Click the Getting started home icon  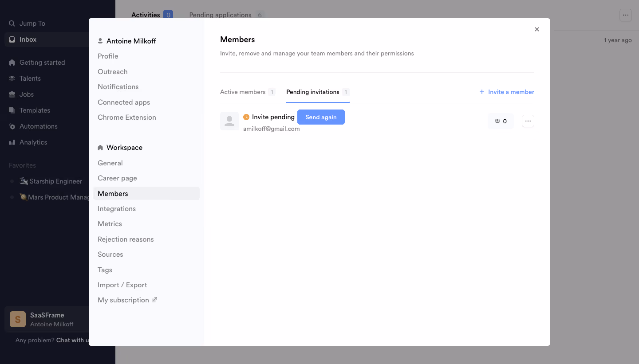point(12,63)
